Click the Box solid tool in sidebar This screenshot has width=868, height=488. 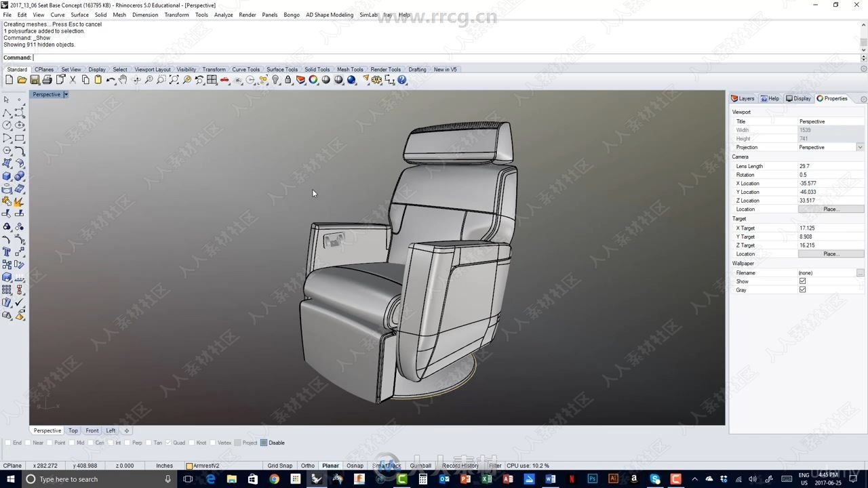click(7, 176)
